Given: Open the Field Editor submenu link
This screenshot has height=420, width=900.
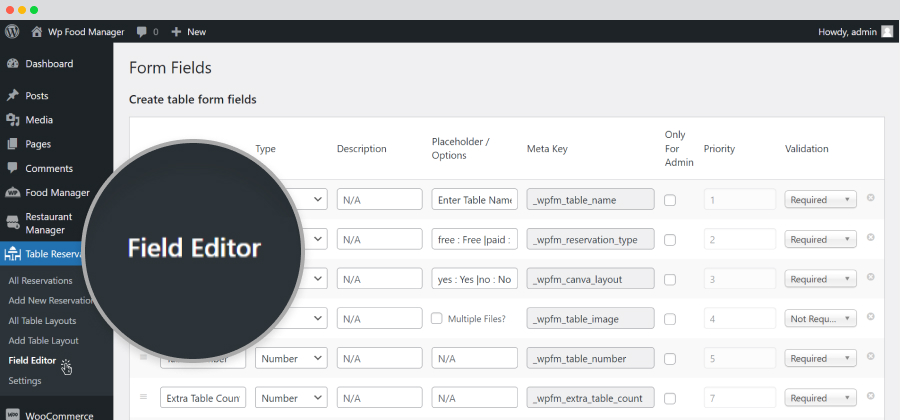Looking at the screenshot, I should 32,360.
